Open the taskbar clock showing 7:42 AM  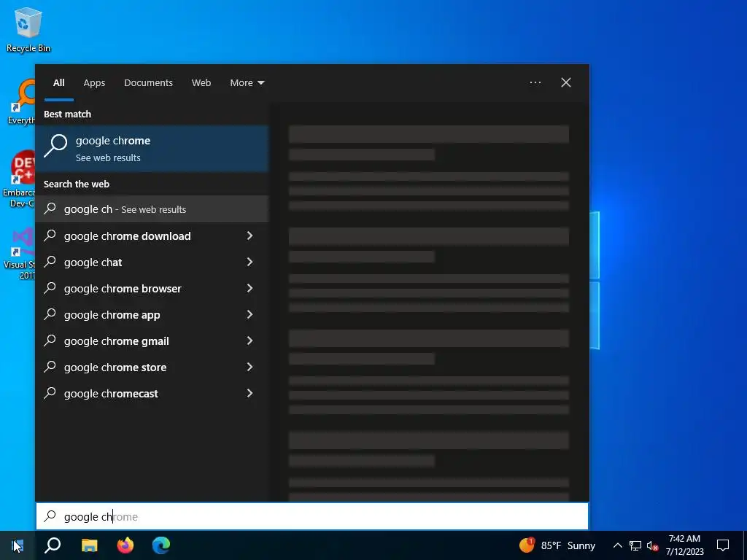point(684,545)
